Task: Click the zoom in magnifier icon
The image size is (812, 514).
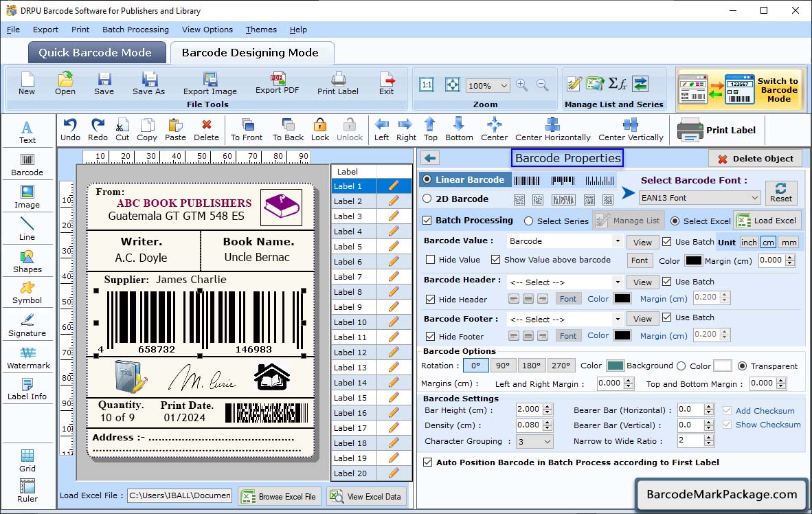Action: pos(522,85)
